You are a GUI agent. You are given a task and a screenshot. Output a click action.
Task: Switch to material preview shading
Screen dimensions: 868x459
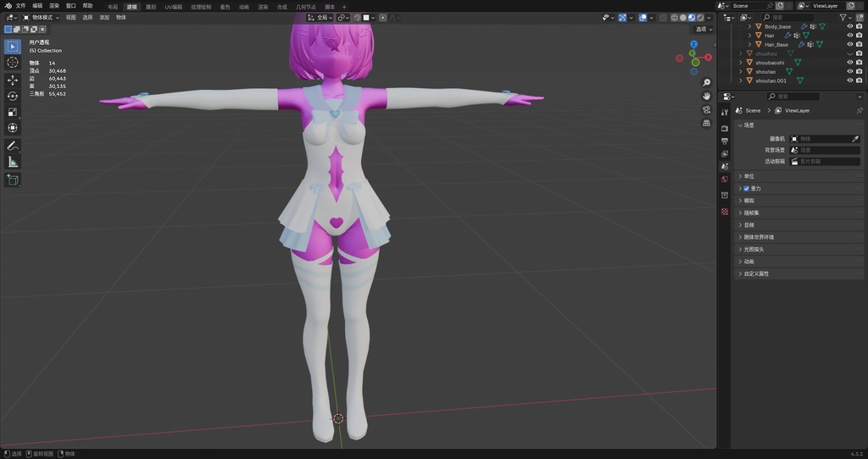[692, 18]
